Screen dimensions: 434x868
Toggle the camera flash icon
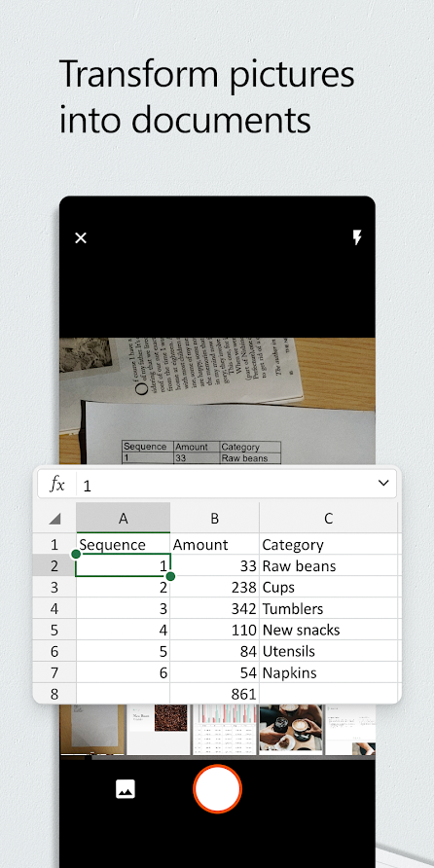[x=357, y=238]
